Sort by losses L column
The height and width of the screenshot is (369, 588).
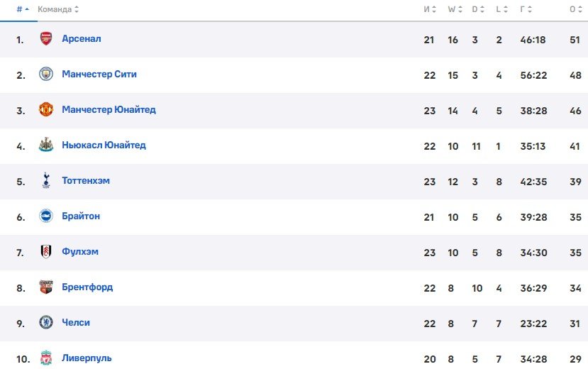coord(501,9)
